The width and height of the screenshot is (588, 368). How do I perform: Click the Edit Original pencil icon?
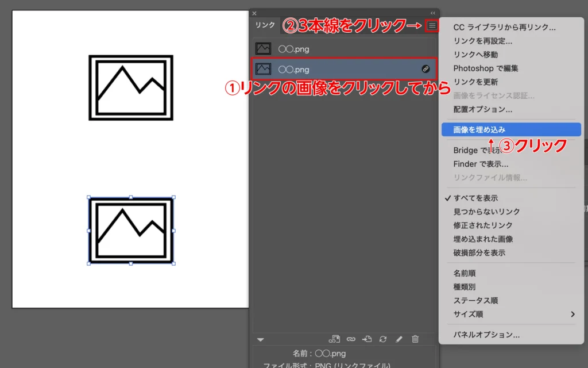pyautogui.click(x=399, y=339)
